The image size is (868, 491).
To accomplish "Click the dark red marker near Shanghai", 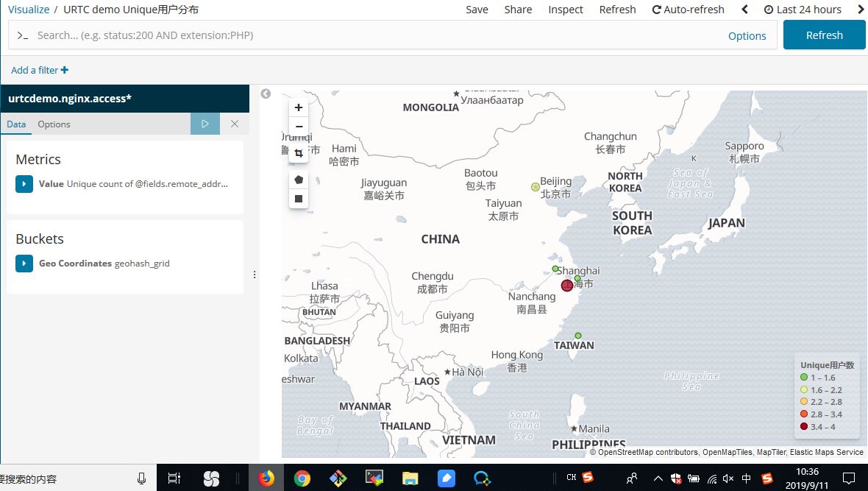I will (x=567, y=286).
